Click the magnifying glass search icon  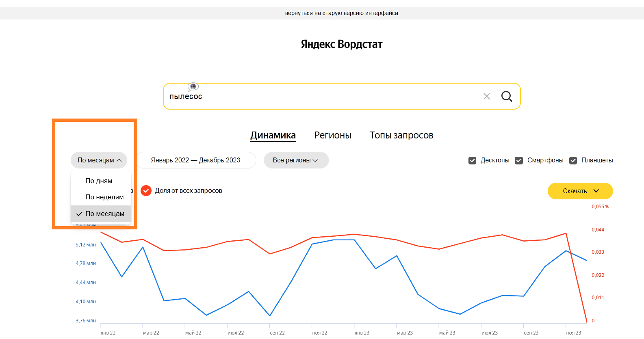coord(507,96)
